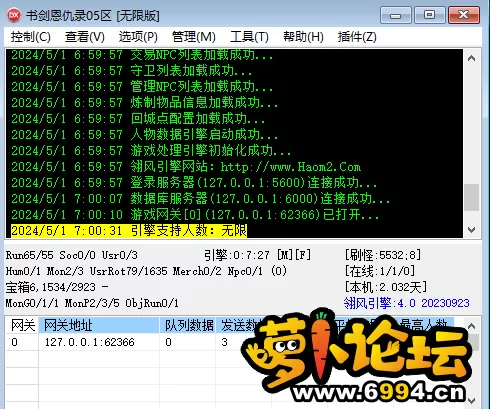Open the 插件(Z) menu
This screenshot has height=409, width=490.
tap(357, 37)
